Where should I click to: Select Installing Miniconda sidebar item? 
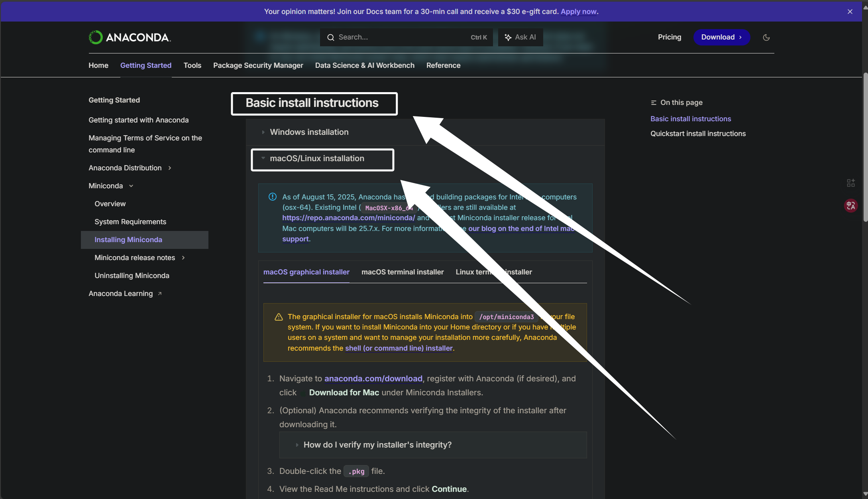(x=145, y=240)
